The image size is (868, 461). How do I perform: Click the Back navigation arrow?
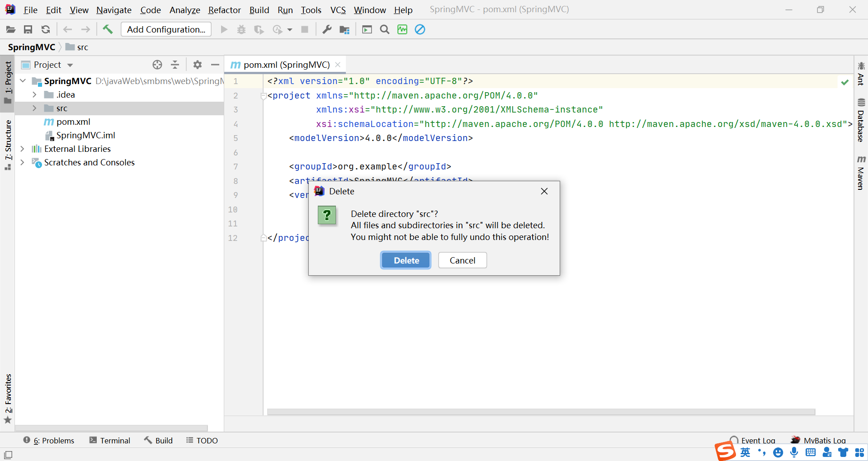(x=68, y=29)
